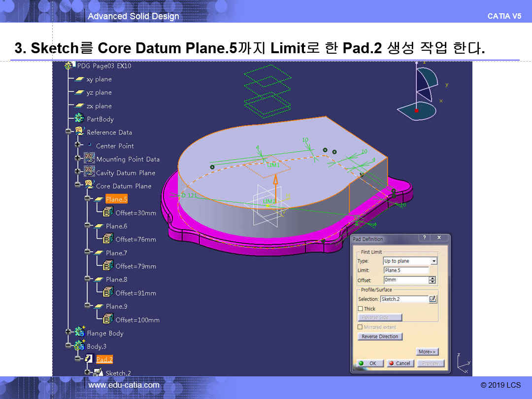Select the xy plane icon in tree

(x=79, y=79)
